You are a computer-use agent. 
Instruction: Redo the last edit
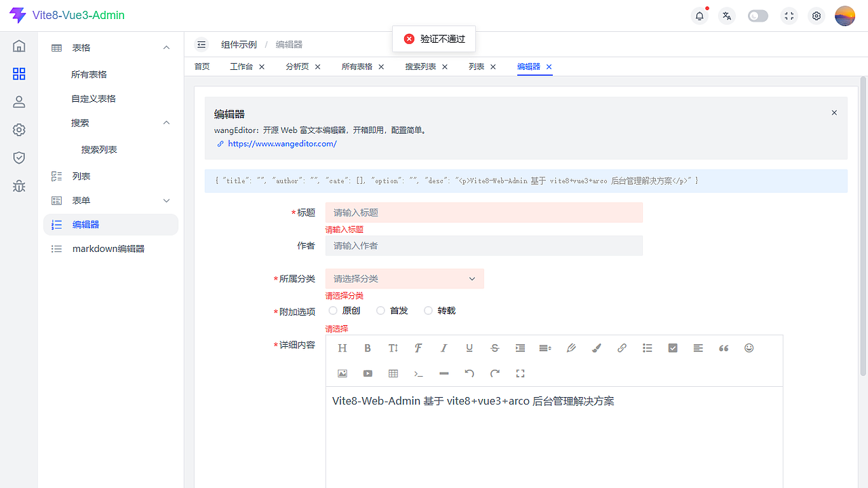[495, 373]
